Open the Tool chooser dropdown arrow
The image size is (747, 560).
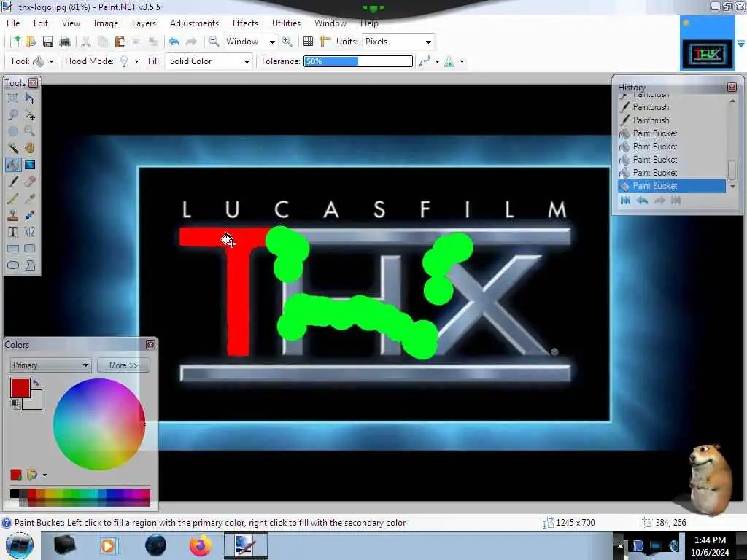pyautogui.click(x=51, y=61)
